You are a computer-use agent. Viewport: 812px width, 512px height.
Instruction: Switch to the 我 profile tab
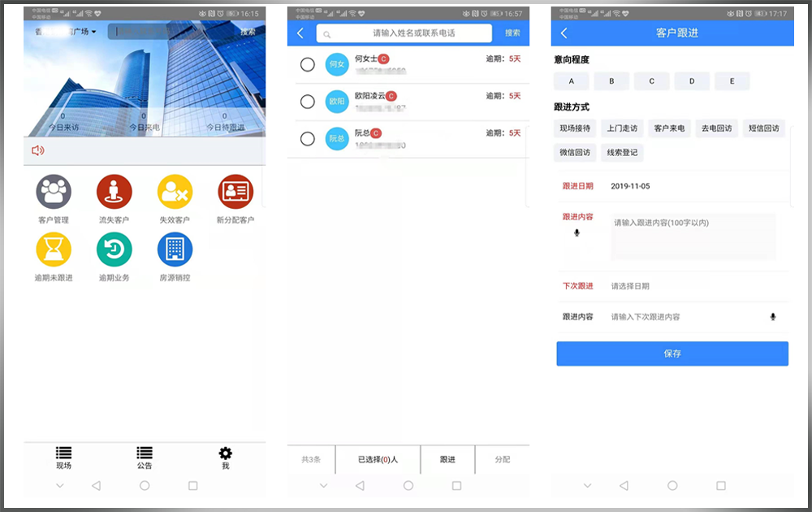pyautogui.click(x=226, y=458)
